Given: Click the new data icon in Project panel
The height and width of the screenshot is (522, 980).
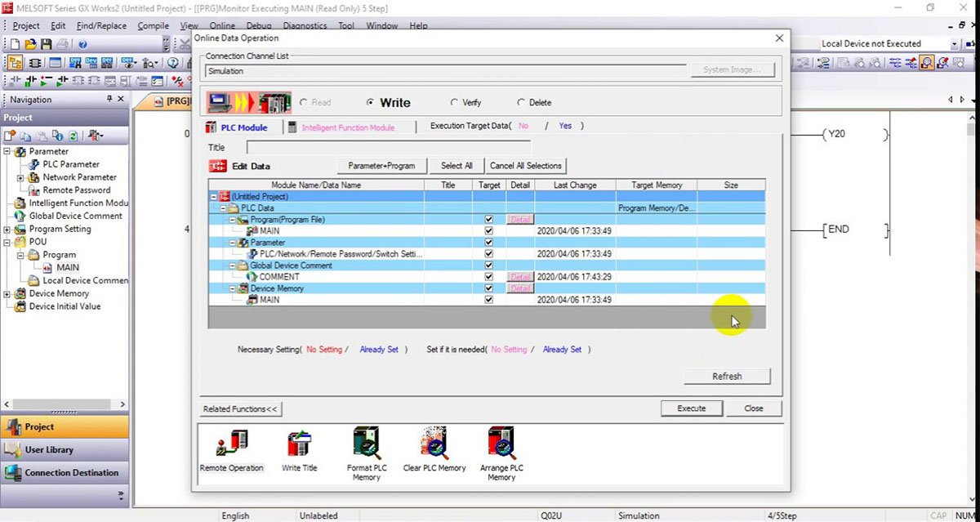Looking at the screenshot, I should (11, 136).
